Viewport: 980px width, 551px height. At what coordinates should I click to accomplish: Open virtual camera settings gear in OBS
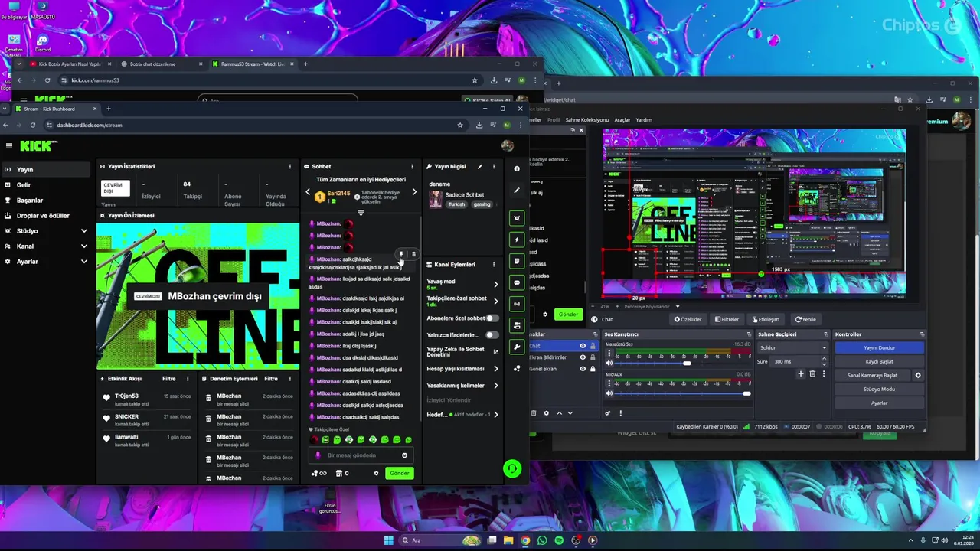[918, 375]
